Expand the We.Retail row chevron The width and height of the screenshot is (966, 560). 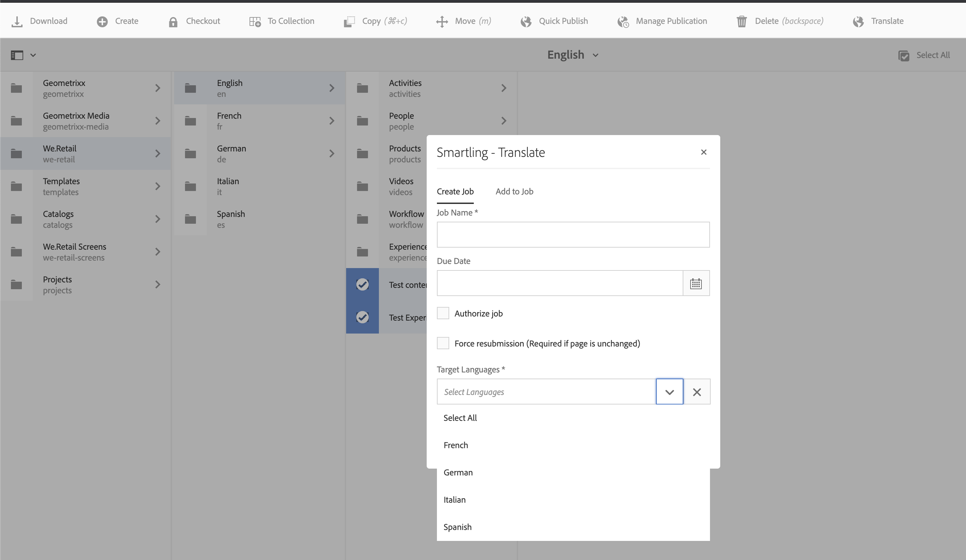click(158, 153)
